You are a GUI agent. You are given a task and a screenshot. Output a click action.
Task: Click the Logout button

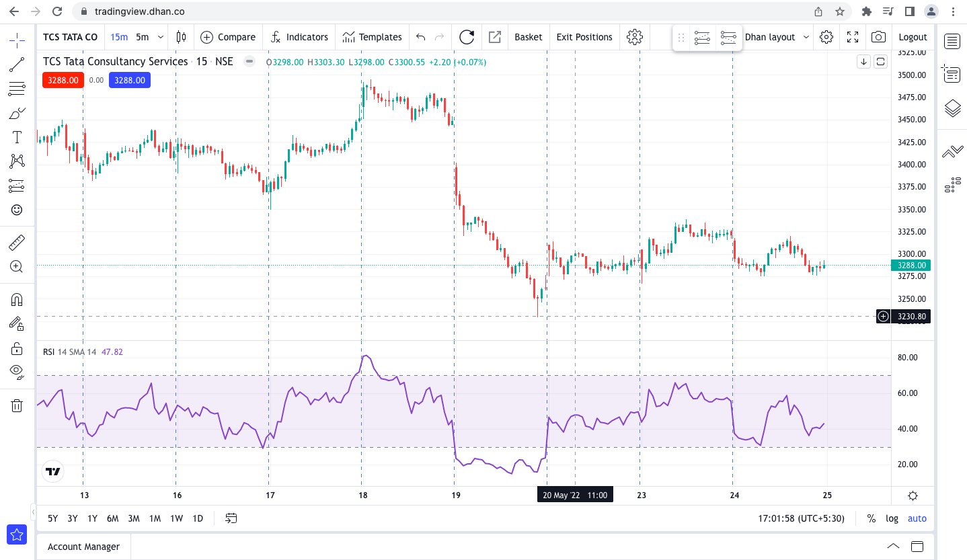pos(913,37)
